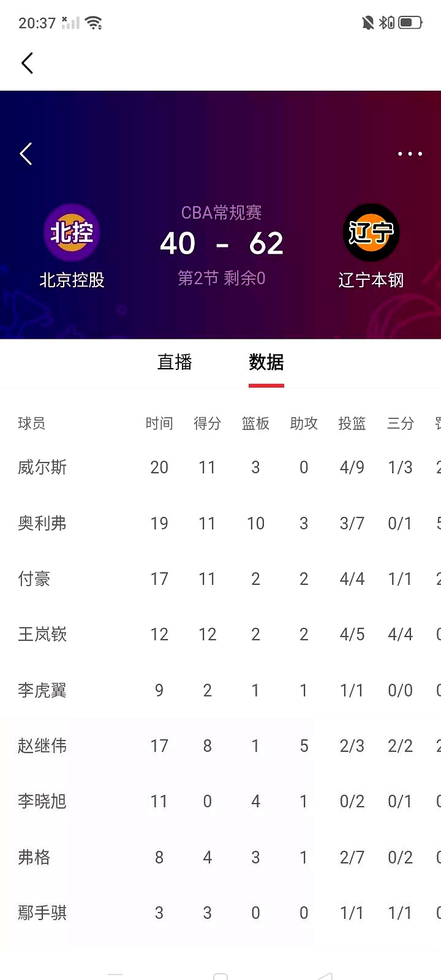Select player row 奥利弗

coord(42,523)
